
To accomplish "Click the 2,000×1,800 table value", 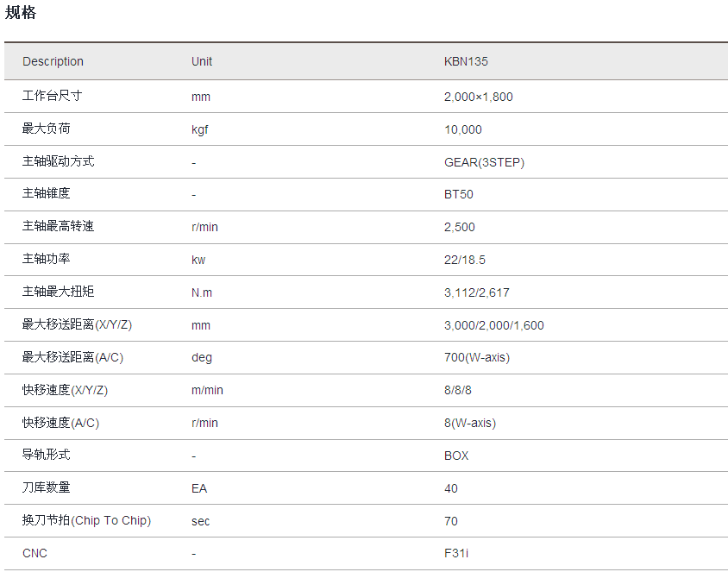I will pos(478,97).
